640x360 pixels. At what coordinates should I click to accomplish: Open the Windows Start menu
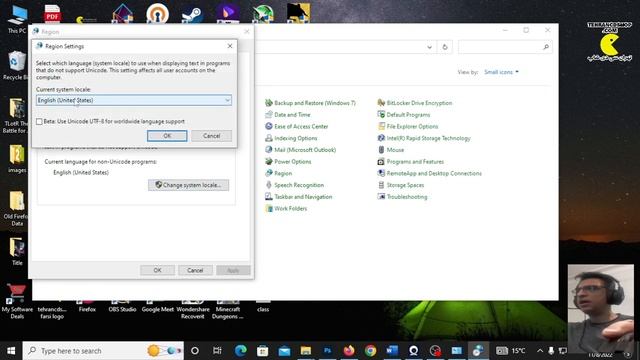11,351
